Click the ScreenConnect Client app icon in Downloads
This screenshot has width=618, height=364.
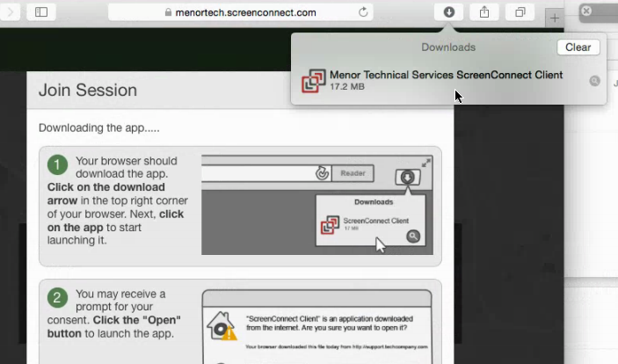coord(314,81)
